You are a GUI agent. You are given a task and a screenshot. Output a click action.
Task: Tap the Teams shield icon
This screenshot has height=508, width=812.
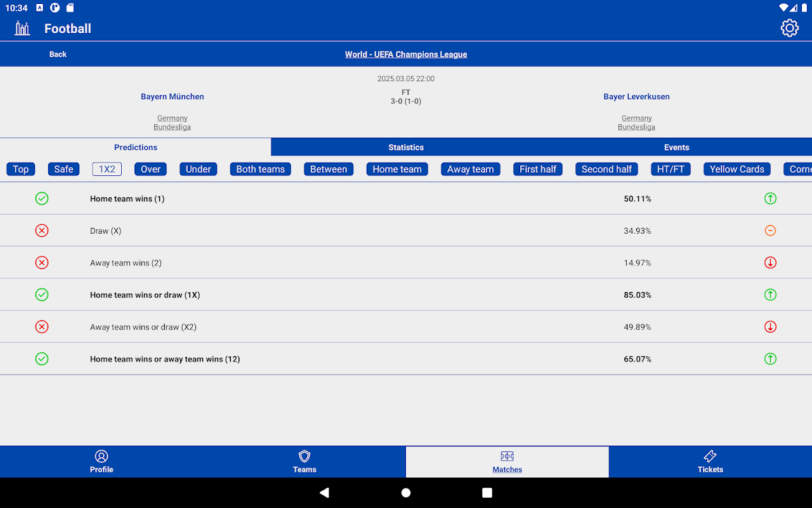[304, 456]
